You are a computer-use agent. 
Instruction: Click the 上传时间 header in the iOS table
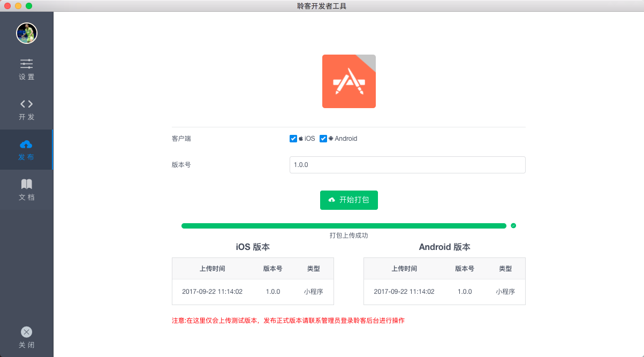[x=214, y=268]
